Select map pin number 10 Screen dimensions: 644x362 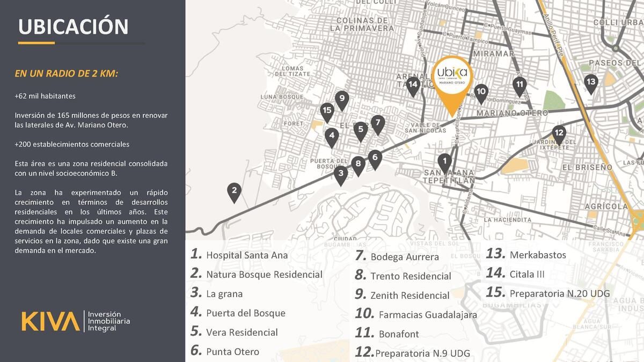(481, 94)
